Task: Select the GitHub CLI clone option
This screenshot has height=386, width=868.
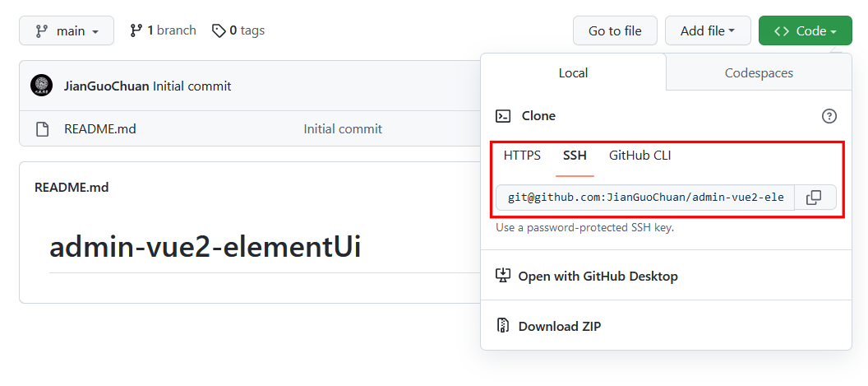Action: coord(639,155)
